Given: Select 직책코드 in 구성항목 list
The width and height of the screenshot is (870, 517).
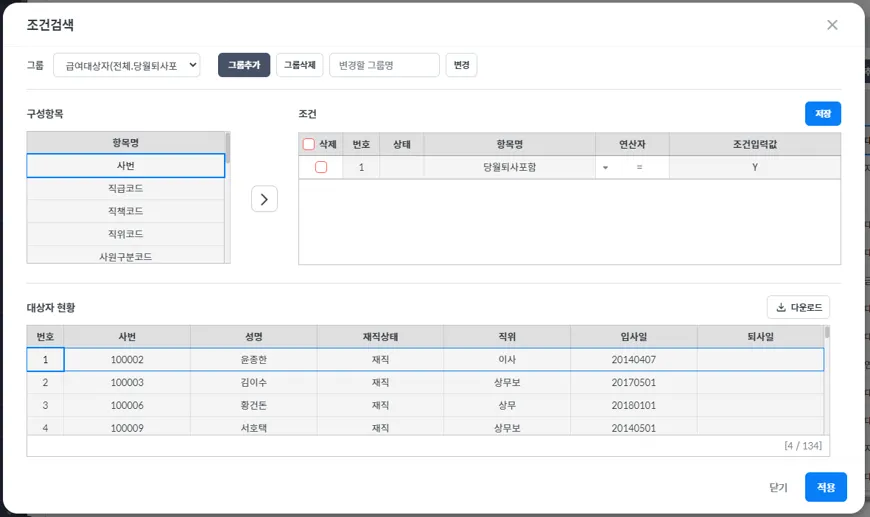Looking at the screenshot, I should 125,211.
